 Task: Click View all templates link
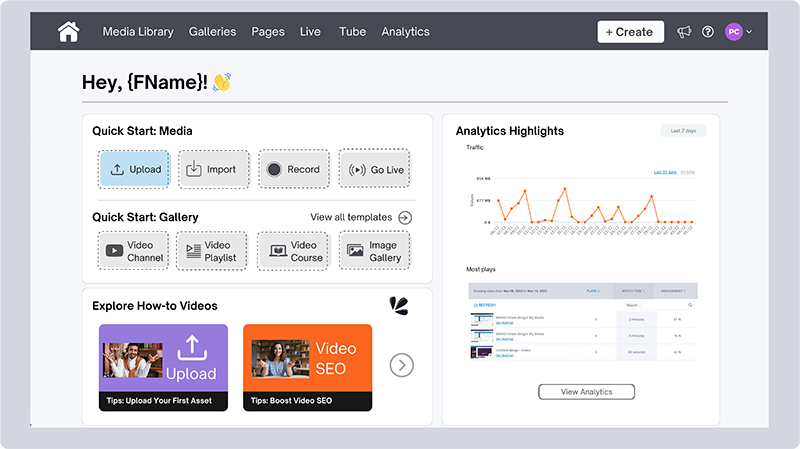[351, 217]
